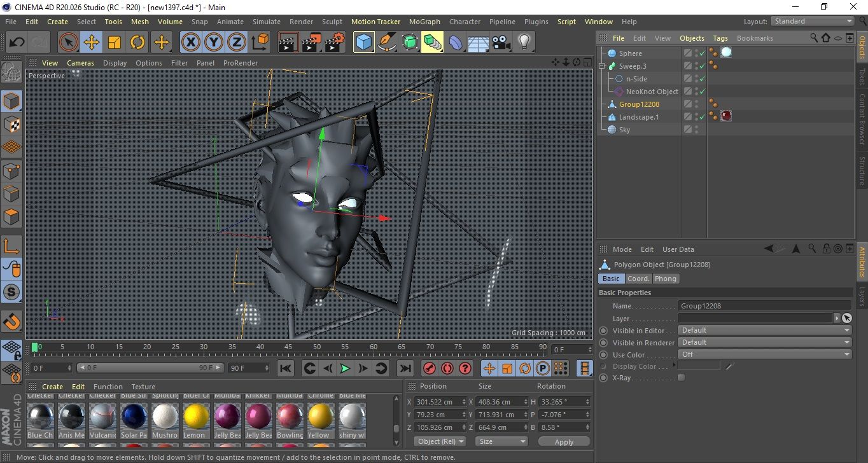868x463 pixels.
Task: Open the Tags menu in Object Manager
Action: [720, 38]
